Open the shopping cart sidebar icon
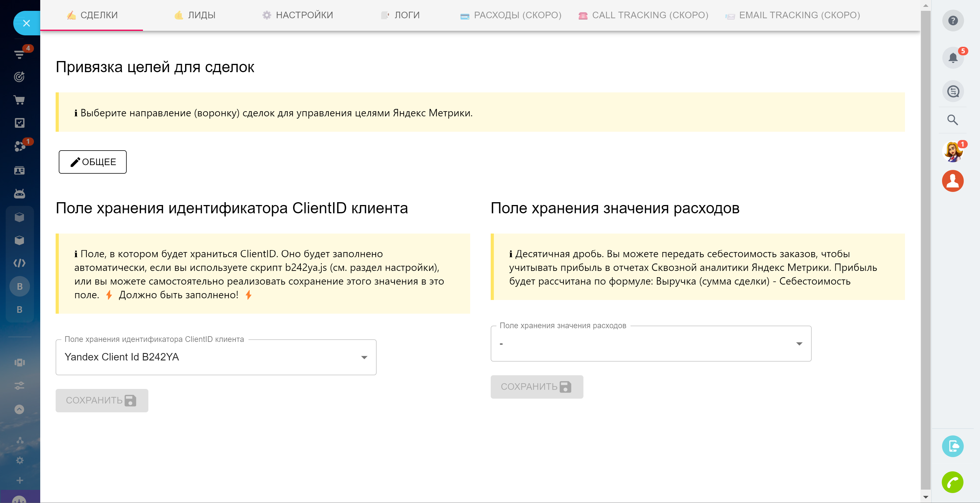This screenshot has height=503, width=980. click(19, 100)
